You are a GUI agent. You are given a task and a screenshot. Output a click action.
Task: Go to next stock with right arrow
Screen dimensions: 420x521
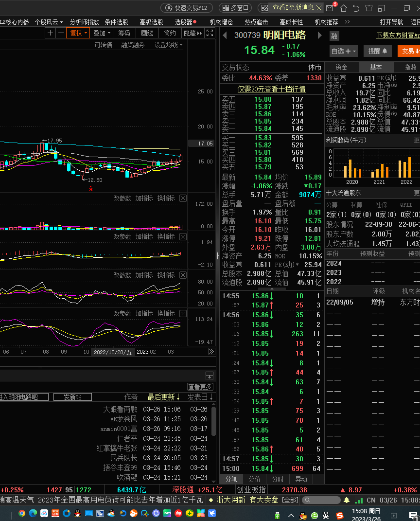(319, 35)
